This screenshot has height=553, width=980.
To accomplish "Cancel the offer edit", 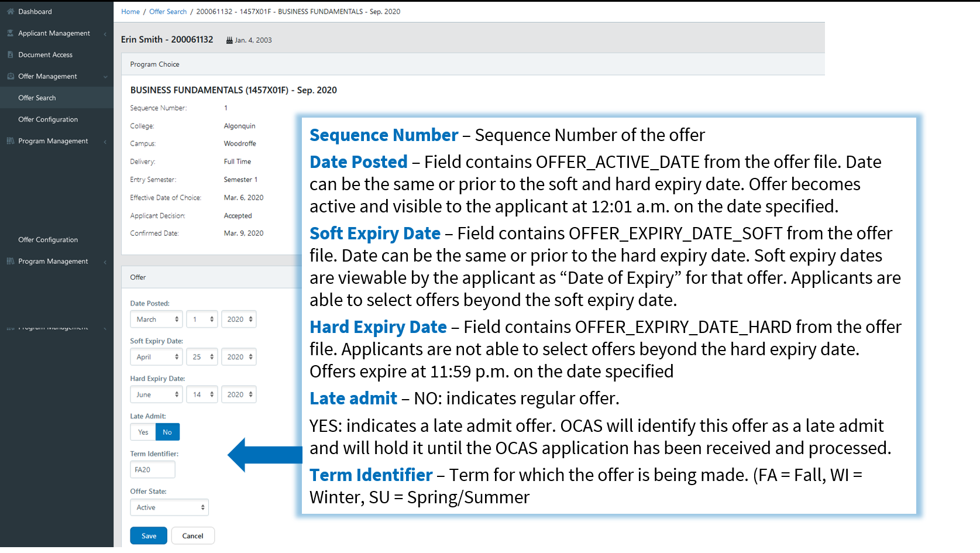I will click(x=192, y=535).
